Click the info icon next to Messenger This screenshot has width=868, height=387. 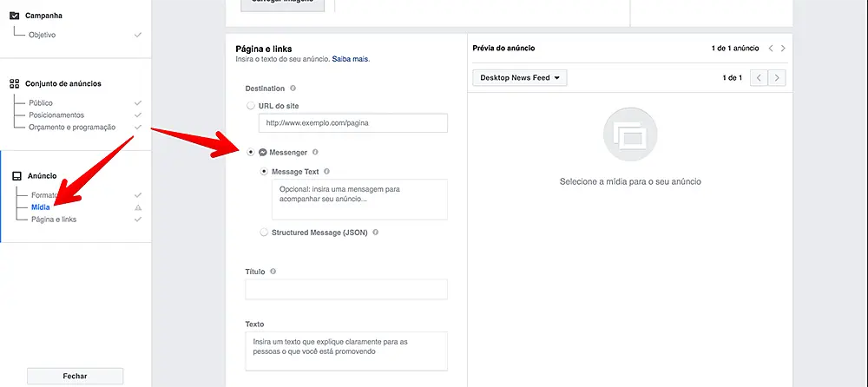click(315, 153)
